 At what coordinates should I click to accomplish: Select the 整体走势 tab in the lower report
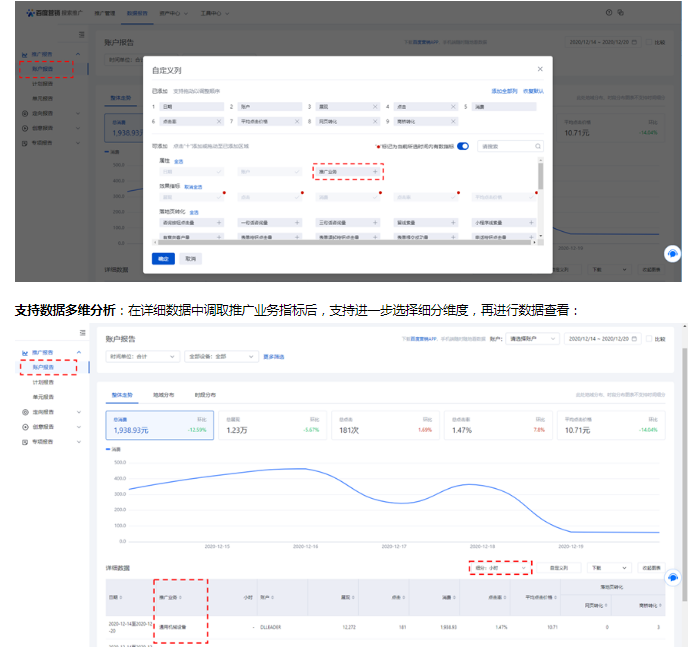[x=122, y=394]
